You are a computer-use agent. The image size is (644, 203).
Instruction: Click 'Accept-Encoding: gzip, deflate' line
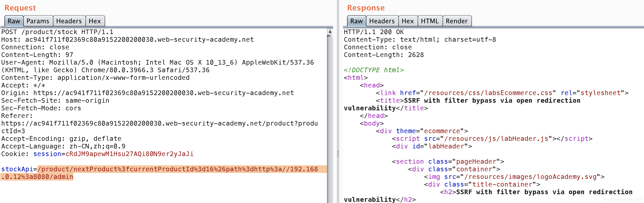tap(61, 139)
